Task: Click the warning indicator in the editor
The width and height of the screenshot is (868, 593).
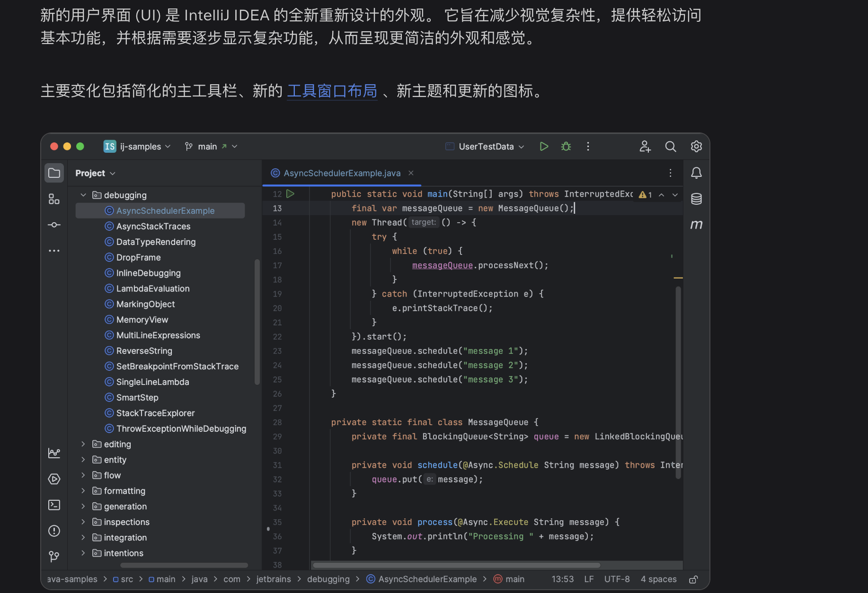Action: coord(645,195)
